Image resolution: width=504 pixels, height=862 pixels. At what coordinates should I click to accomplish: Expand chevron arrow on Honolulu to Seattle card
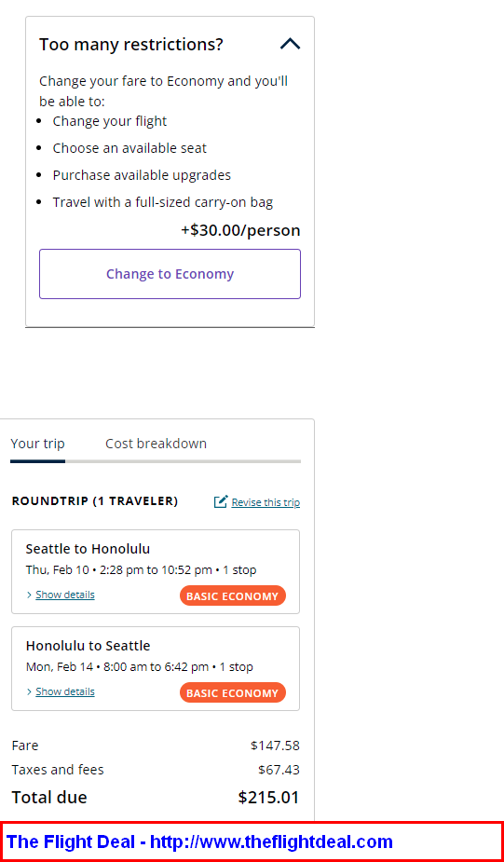tap(29, 692)
